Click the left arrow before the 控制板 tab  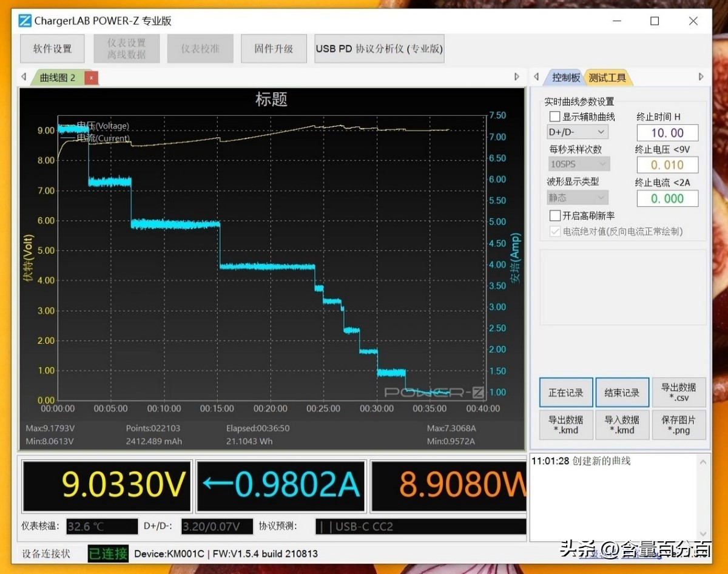point(537,76)
